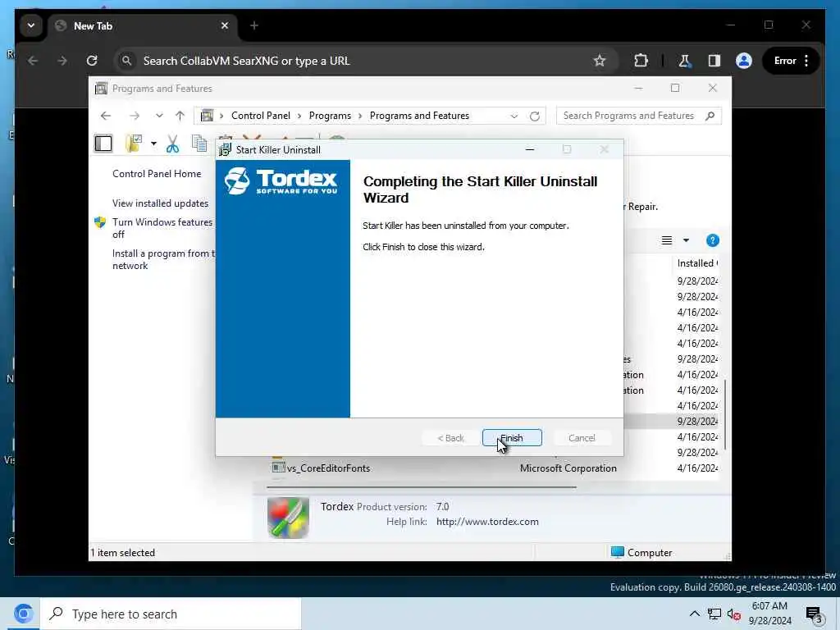Viewport: 840px width, 630px height.
Task: Click the view options list icon
Action: click(x=666, y=240)
